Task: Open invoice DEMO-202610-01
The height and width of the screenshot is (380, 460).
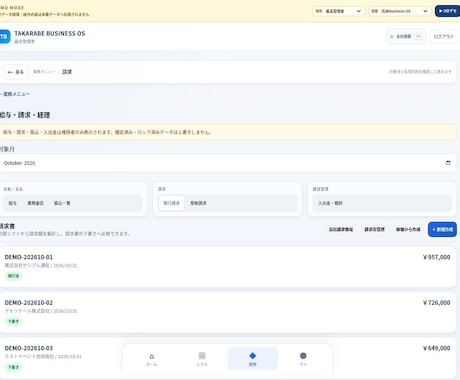Action: point(228,267)
